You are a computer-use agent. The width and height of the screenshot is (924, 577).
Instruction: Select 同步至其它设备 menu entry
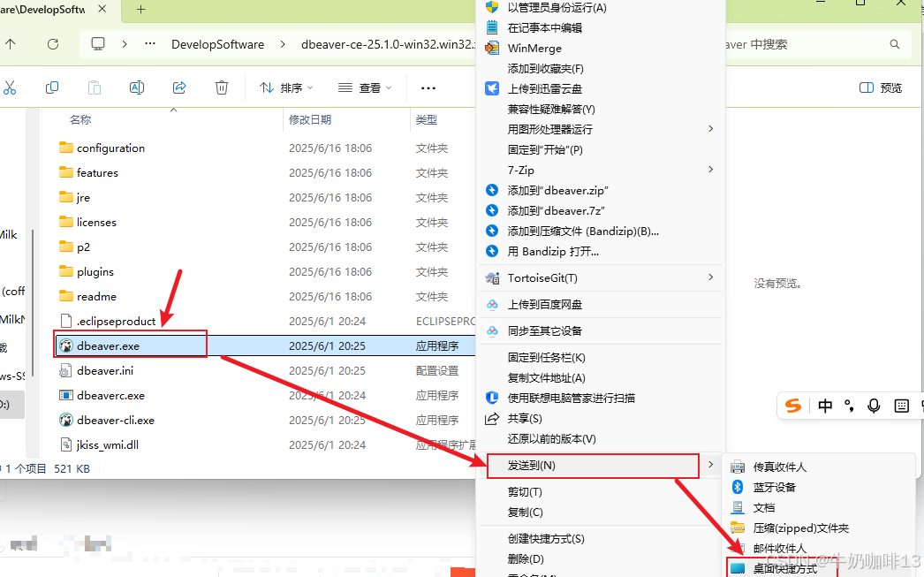[600, 330]
